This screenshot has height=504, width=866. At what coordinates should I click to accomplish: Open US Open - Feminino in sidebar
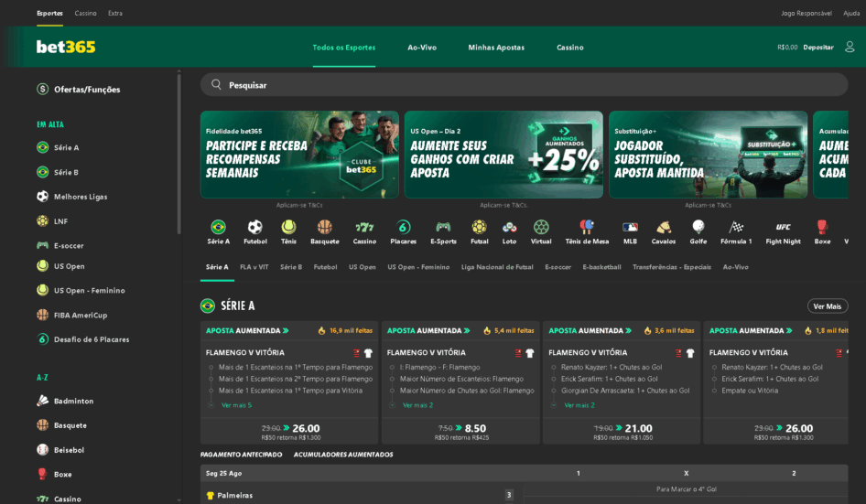tap(81, 290)
